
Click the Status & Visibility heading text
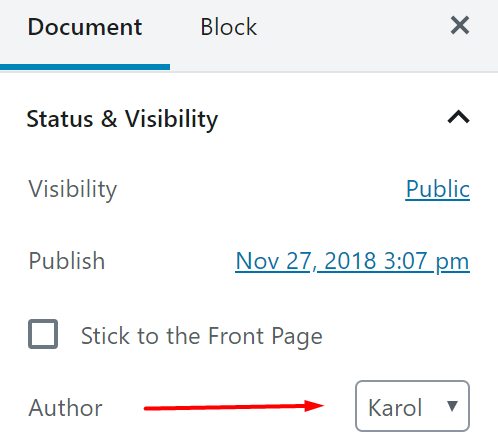(122, 119)
